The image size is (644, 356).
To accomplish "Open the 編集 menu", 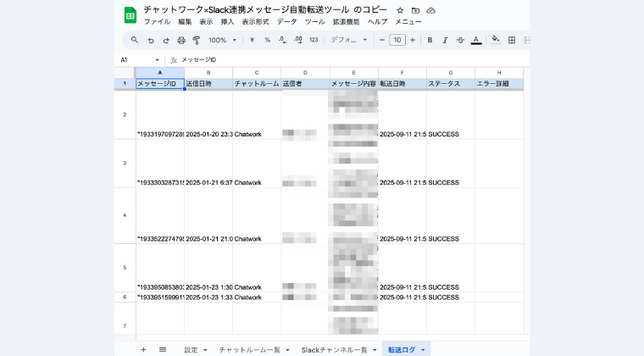I will [185, 22].
